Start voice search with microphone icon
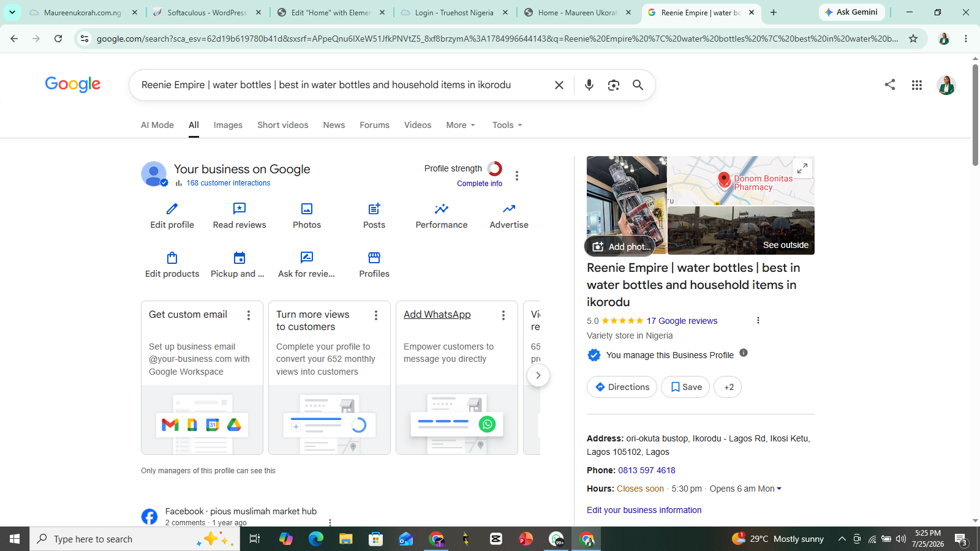980x551 pixels. pos(589,85)
